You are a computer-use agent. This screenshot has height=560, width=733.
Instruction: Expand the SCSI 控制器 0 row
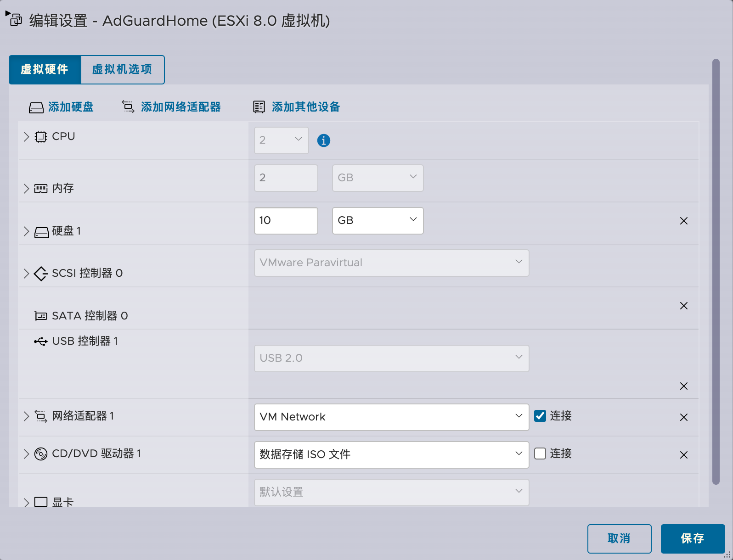[26, 274]
